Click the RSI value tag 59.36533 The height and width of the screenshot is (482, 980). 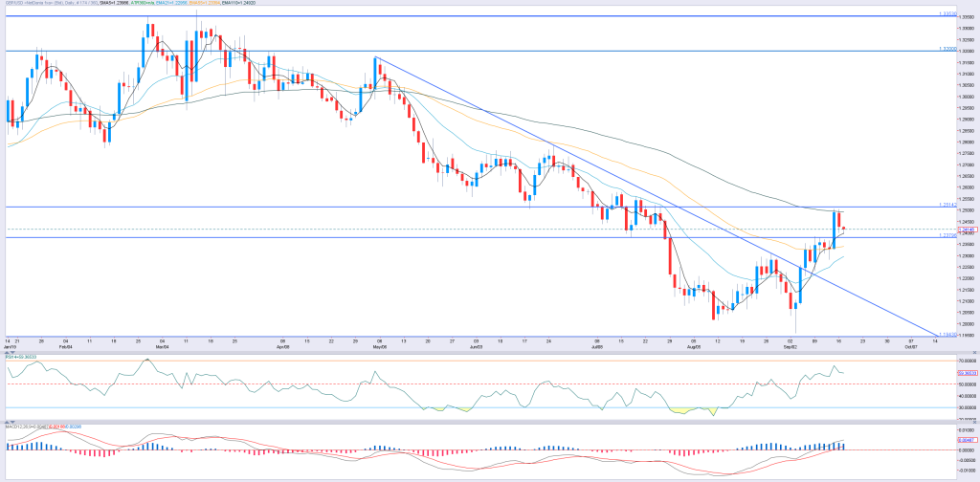point(968,373)
